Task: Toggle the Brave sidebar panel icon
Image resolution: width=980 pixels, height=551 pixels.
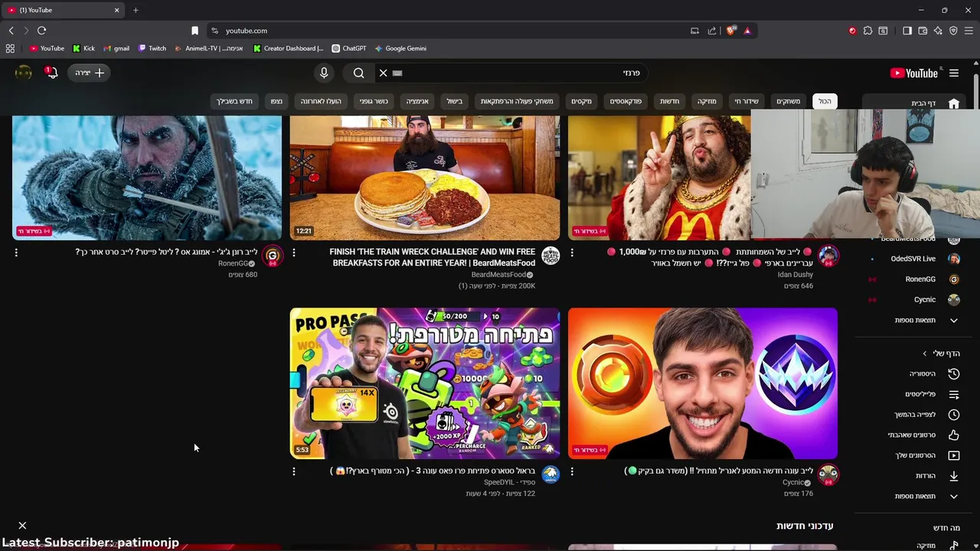Action: pyautogui.click(x=907, y=31)
